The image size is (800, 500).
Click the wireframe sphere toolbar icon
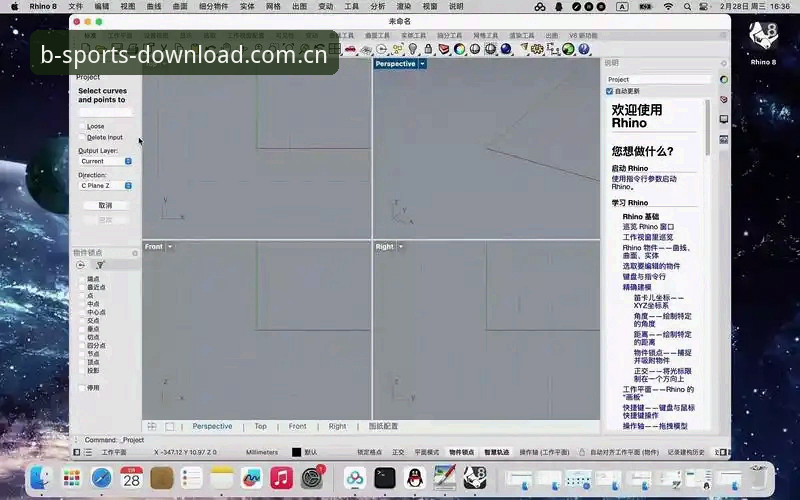tap(490, 49)
